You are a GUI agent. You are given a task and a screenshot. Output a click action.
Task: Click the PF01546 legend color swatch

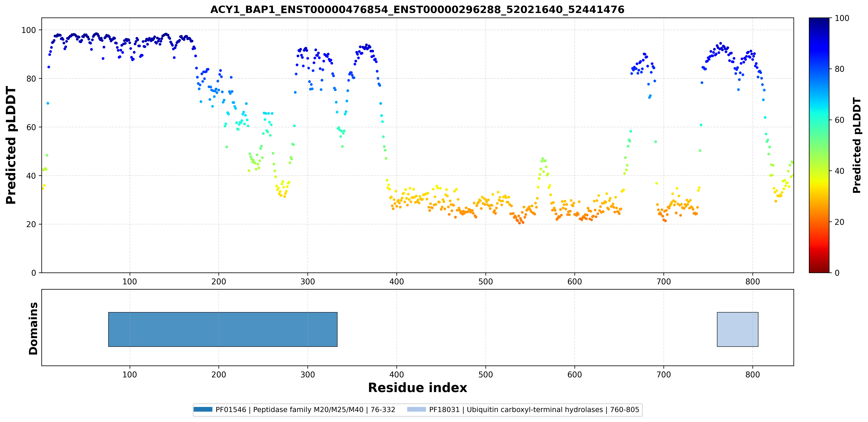(203, 410)
